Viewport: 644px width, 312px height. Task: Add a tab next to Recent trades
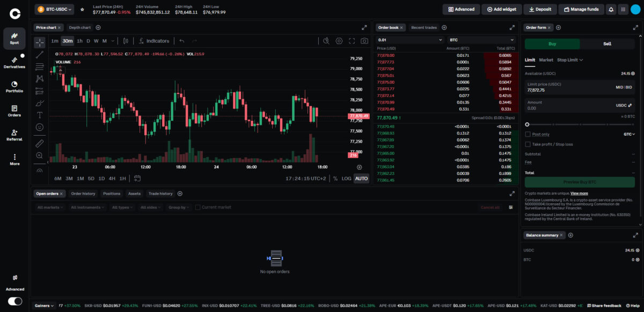coord(444,27)
